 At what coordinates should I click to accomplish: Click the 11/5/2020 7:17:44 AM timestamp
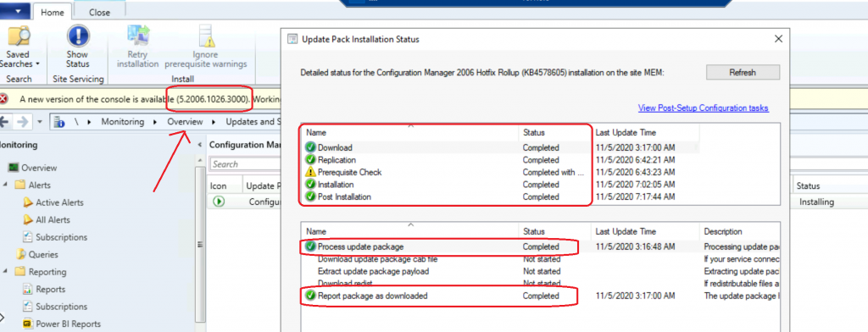(635, 196)
